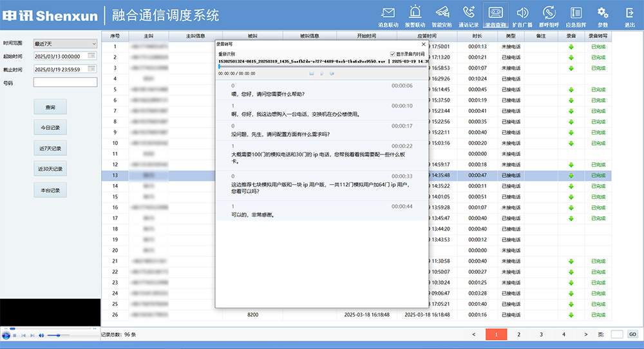This screenshot has width=644, height=349.
Task: Click GO page jump button
Action: coord(632,334)
